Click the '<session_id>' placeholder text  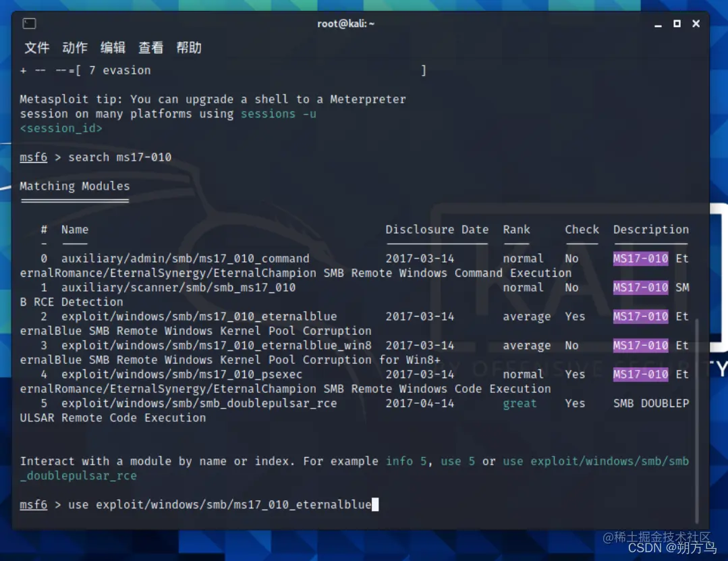coord(61,128)
